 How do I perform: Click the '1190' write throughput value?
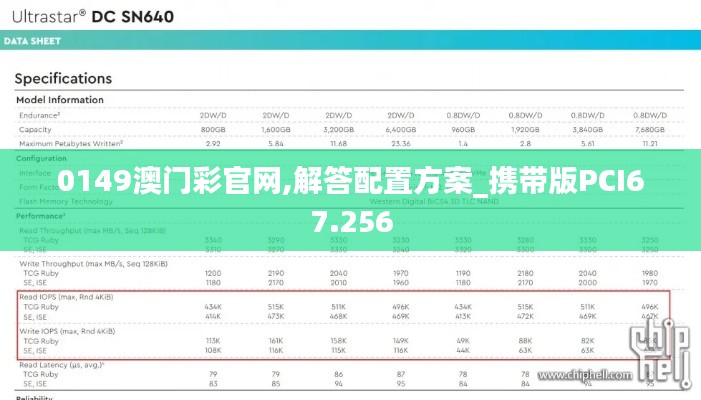pyautogui.click(x=463, y=273)
